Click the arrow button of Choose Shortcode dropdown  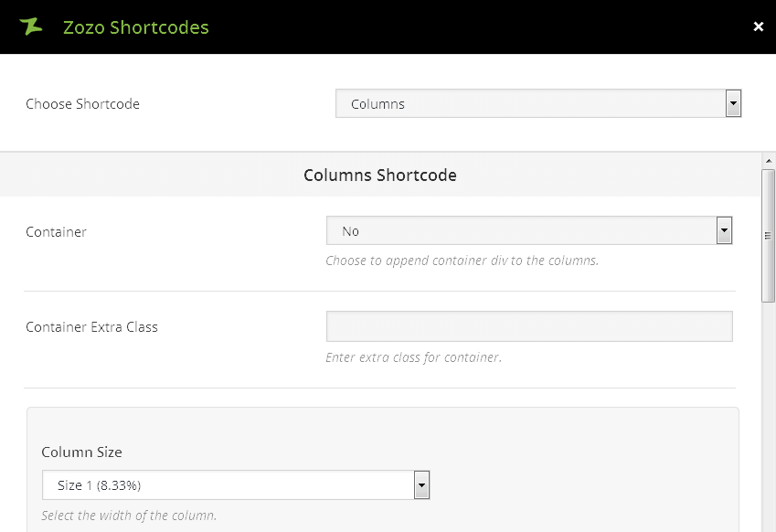(733, 104)
